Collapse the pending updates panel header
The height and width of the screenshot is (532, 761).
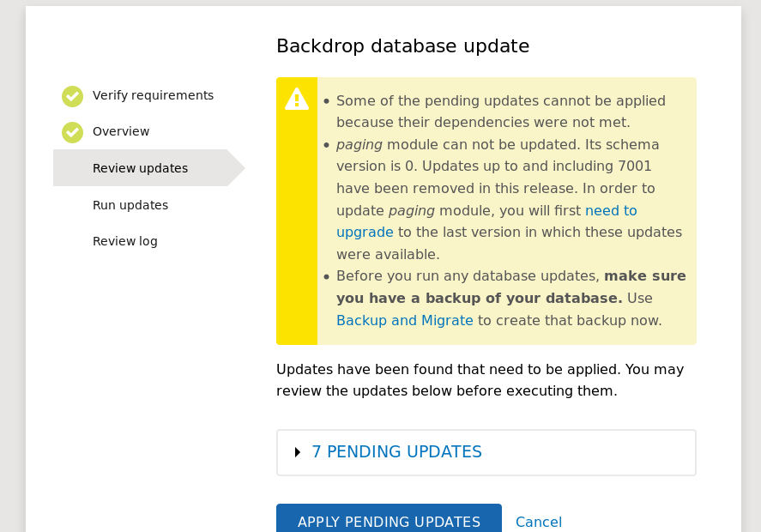click(397, 451)
